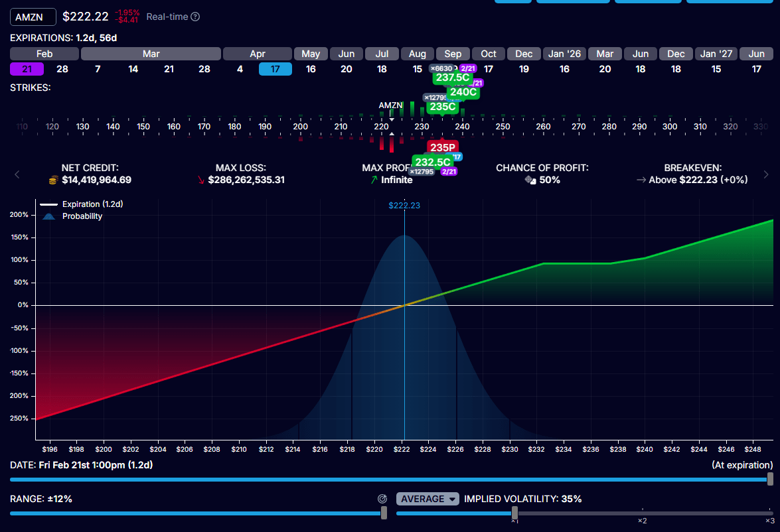Open the AVERAGE volatility mode dropdown

tap(428, 499)
